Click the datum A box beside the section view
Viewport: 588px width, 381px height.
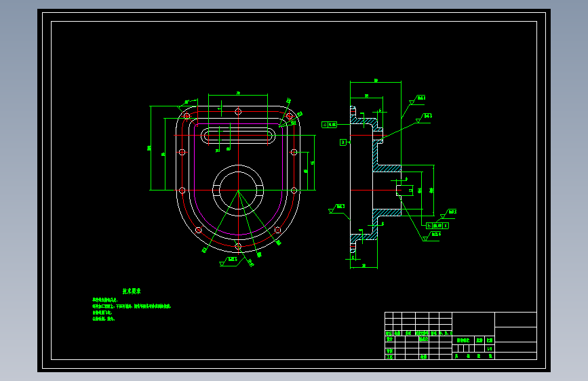point(342,142)
